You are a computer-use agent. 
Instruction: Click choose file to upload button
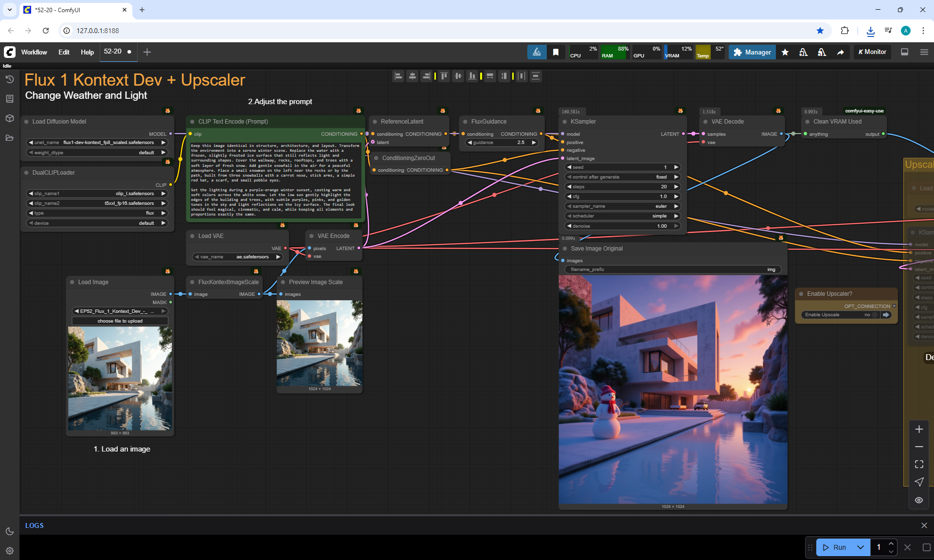pyautogui.click(x=120, y=321)
